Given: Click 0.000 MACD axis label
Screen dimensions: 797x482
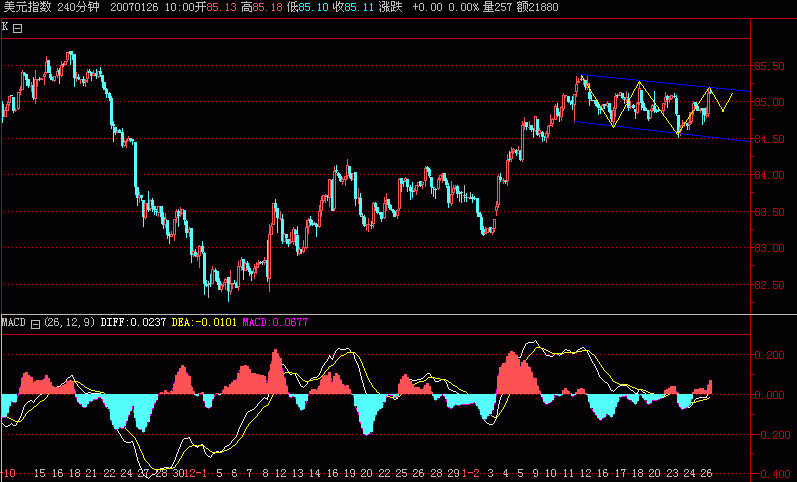Looking at the screenshot, I should pos(770,395).
